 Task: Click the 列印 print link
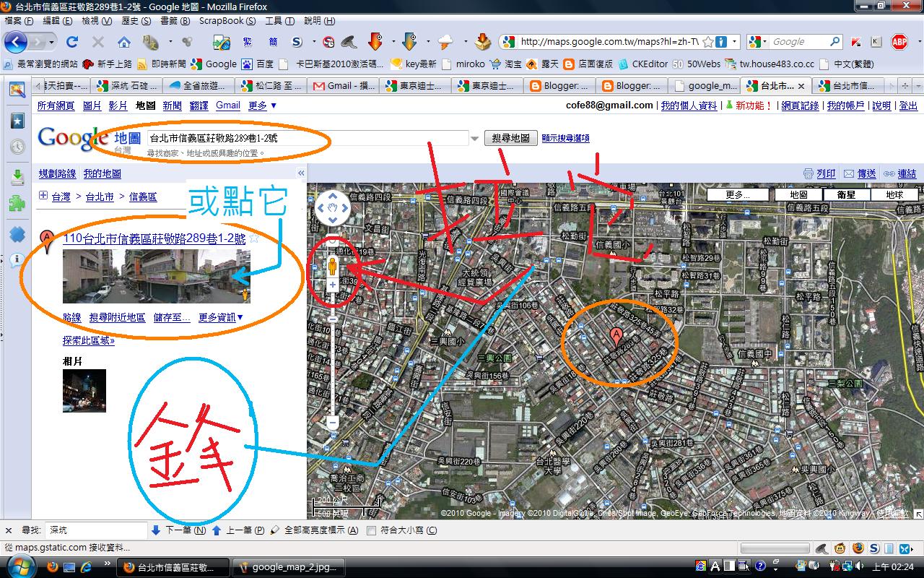(x=819, y=173)
